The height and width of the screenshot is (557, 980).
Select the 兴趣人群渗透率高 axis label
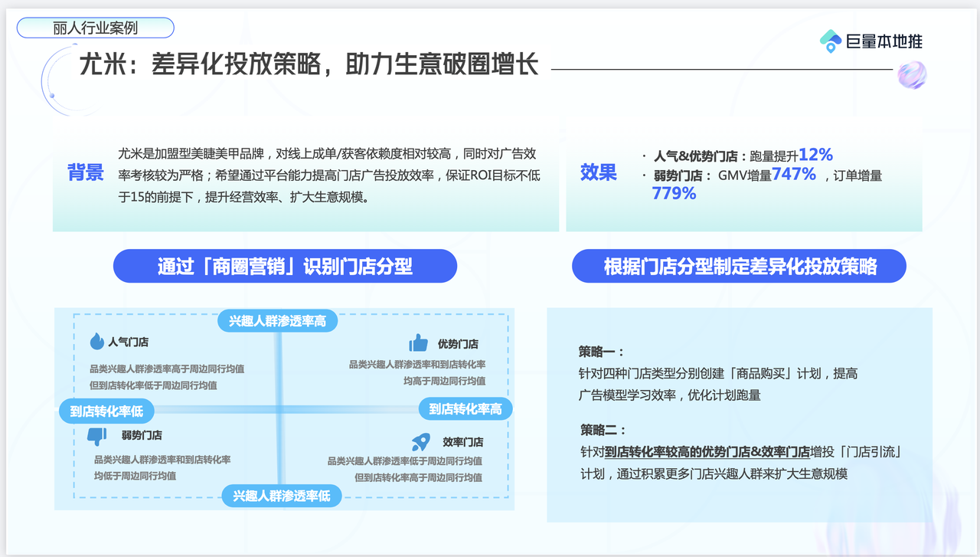click(x=277, y=321)
